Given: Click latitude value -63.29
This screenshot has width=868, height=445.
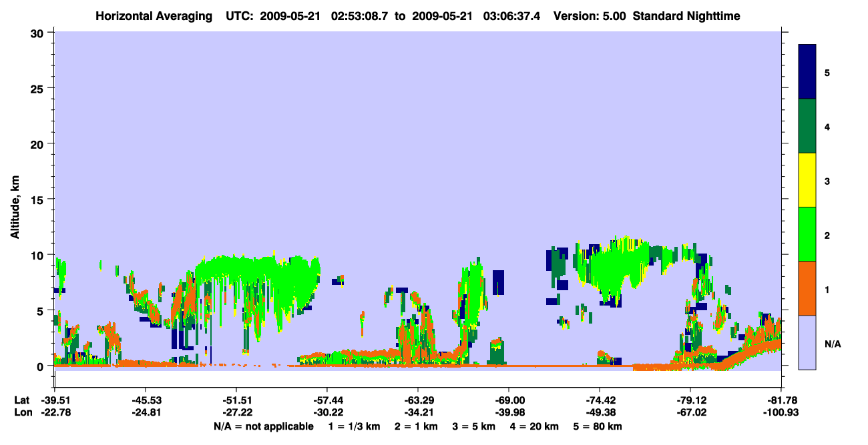Looking at the screenshot, I should pos(417,400).
